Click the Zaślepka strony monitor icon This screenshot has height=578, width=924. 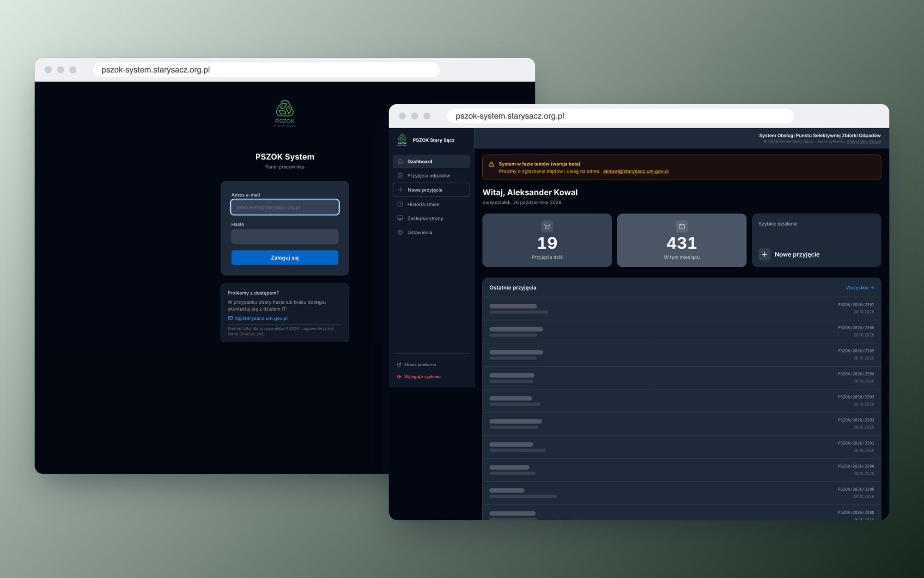click(400, 218)
